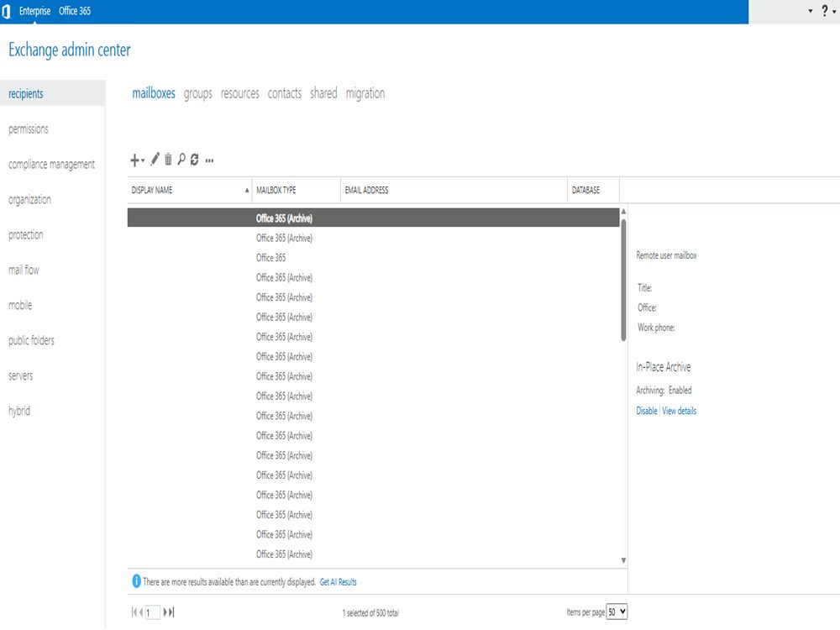Image resolution: width=840 pixels, height=630 pixels.
Task: Open the resources tab
Action: [x=240, y=93]
